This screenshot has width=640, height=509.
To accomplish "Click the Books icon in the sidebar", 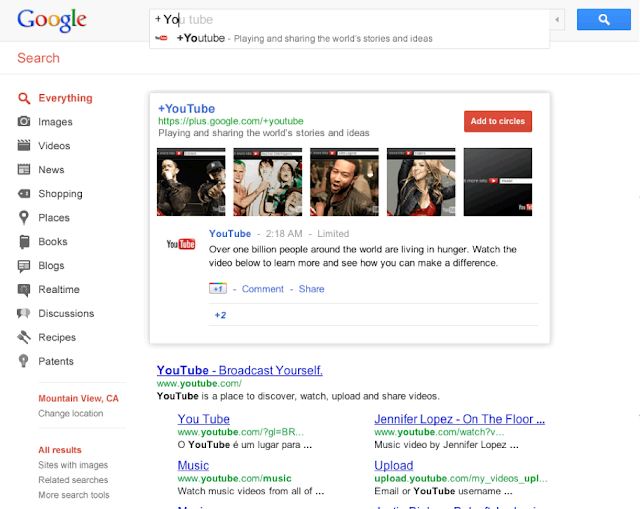I will [24, 242].
